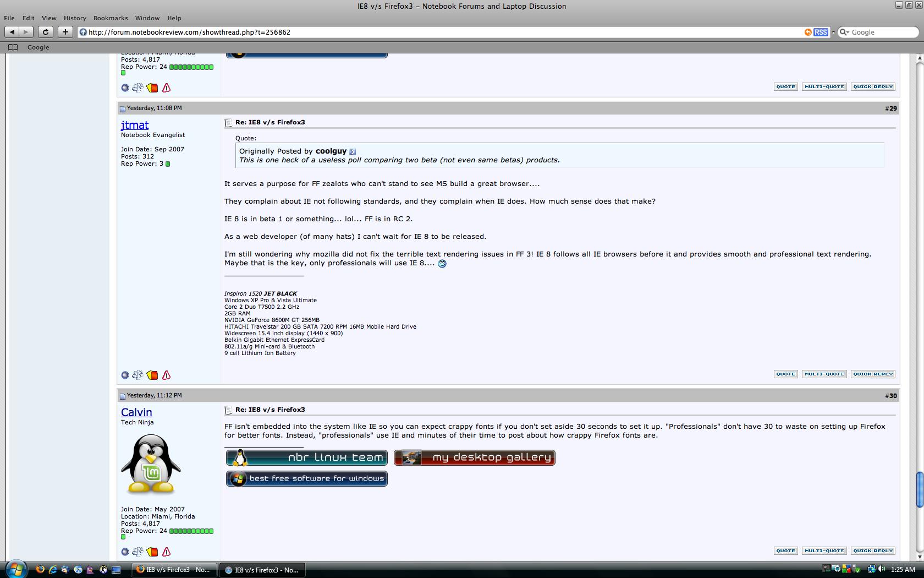The image size is (924, 578).
Task: Open the #29 post permalink
Action: pos(891,108)
